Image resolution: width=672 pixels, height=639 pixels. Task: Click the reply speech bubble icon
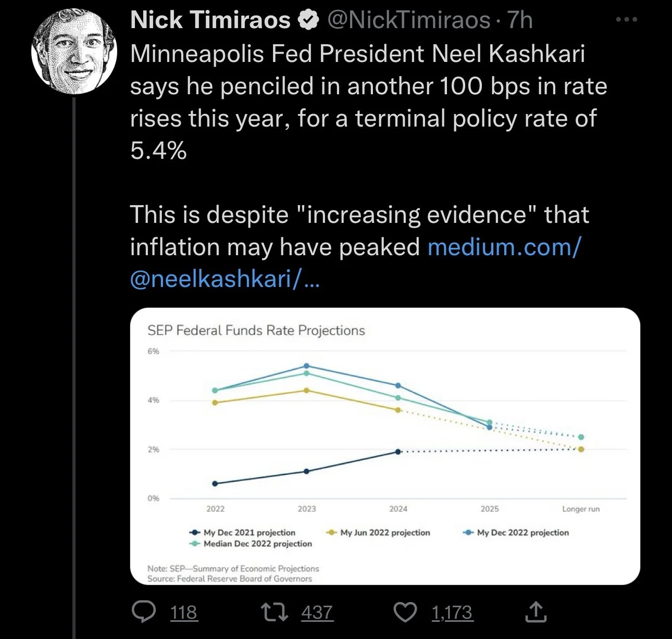pos(143,612)
